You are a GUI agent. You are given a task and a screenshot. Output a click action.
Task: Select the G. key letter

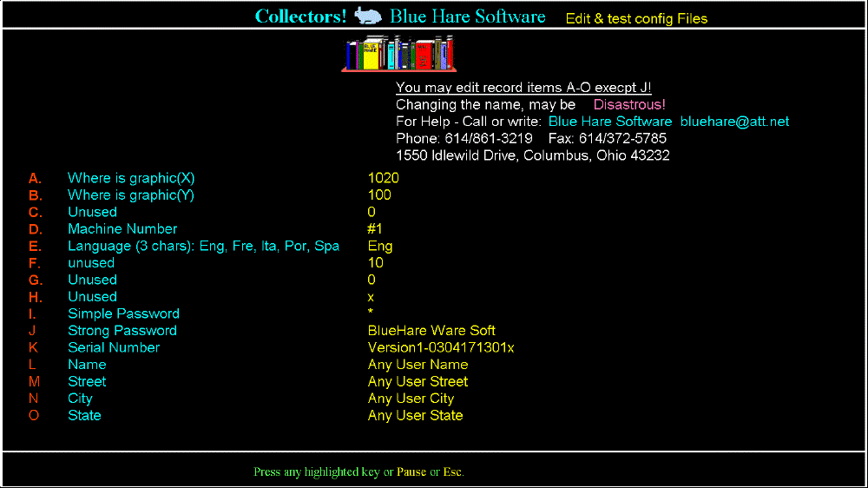(x=36, y=280)
